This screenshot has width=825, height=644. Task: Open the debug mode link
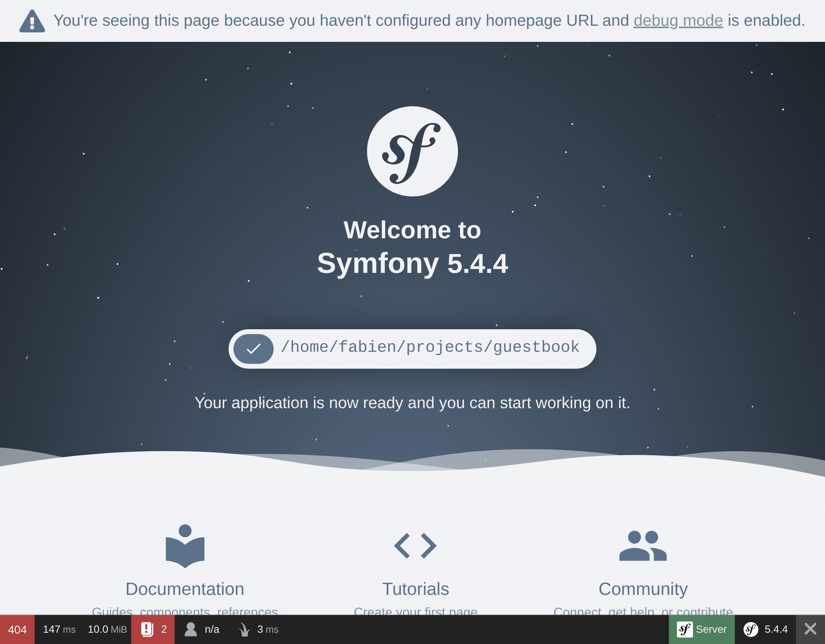678,20
